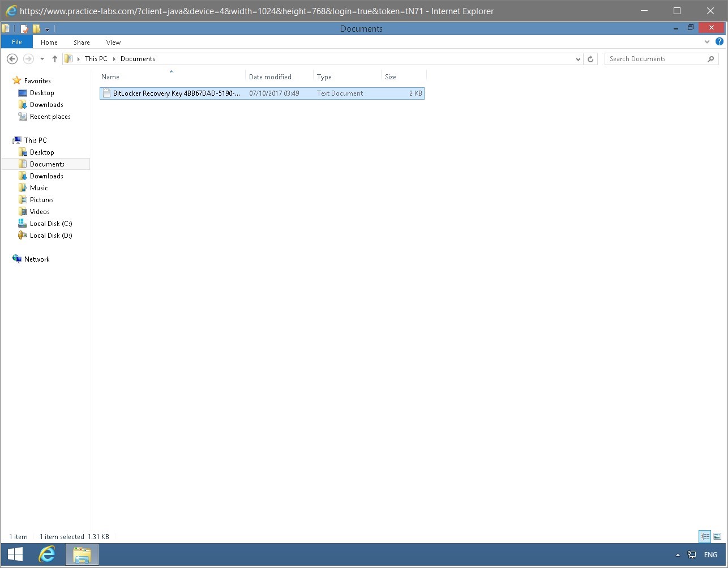The height and width of the screenshot is (568, 728).
Task: Go back using the Back navigation arrow
Action: point(12,58)
